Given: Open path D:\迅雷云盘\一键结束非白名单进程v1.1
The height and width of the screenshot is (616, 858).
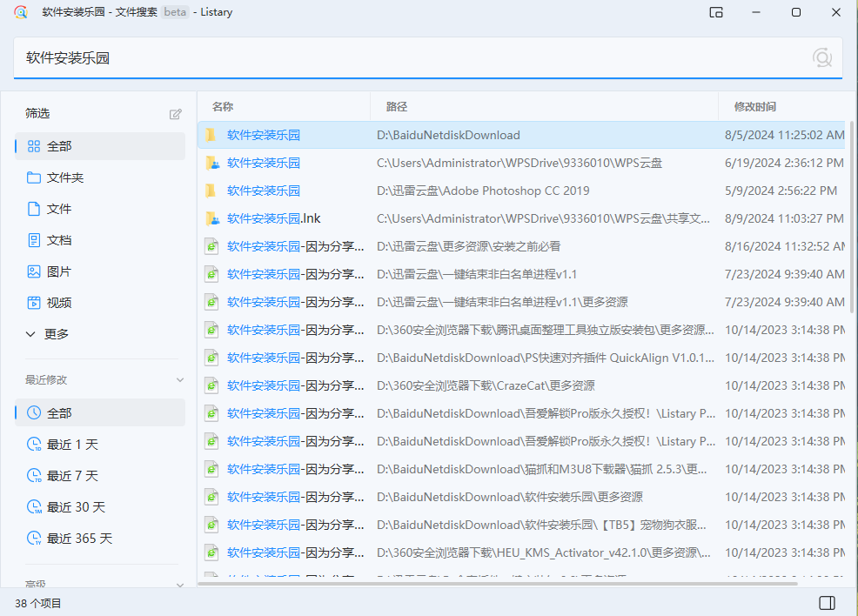Looking at the screenshot, I should click(x=477, y=274).
